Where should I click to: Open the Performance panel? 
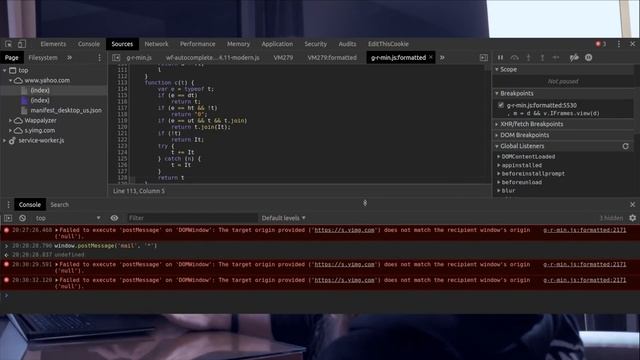(x=198, y=44)
